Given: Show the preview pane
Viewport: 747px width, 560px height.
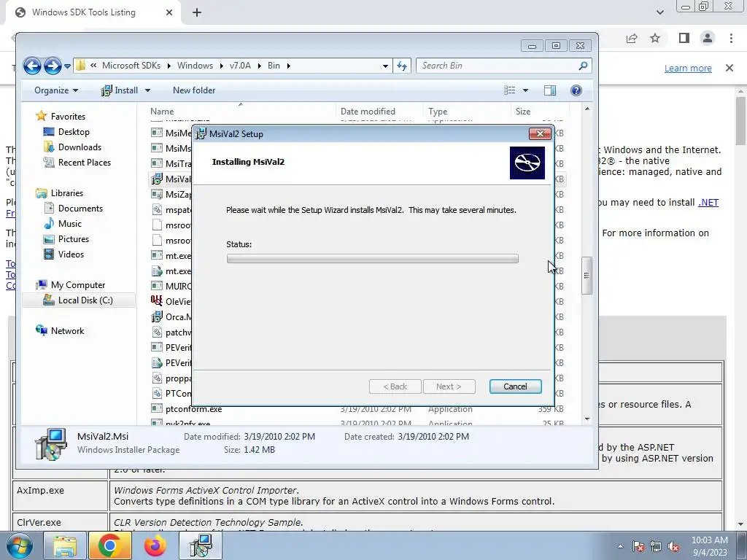Looking at the screenshot, I should [550, 90].
